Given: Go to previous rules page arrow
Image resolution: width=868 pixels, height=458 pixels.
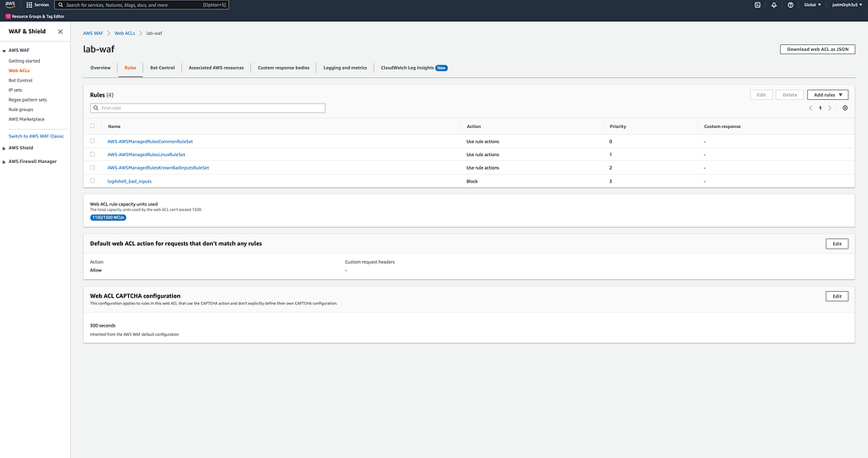Looking at the screenshot, I should coord(810,108).
